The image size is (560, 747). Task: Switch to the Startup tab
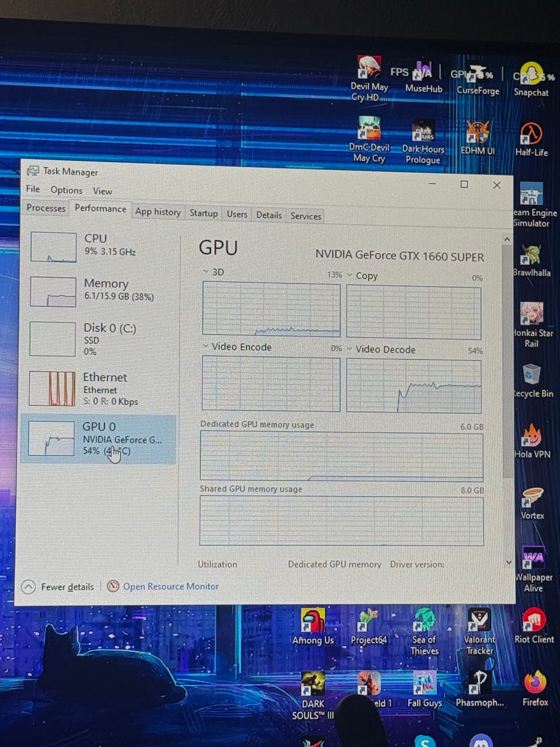204,213
